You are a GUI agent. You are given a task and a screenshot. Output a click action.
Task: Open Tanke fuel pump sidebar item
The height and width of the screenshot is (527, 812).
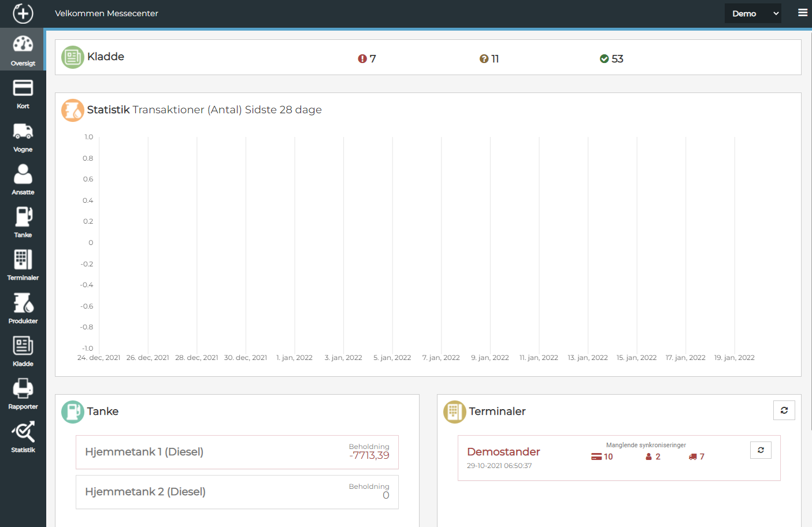point(23,222)
